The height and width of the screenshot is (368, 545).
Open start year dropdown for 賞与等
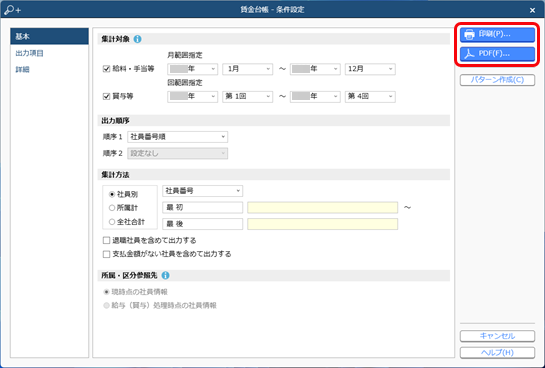pyautogui.click(x=193, y=97)
